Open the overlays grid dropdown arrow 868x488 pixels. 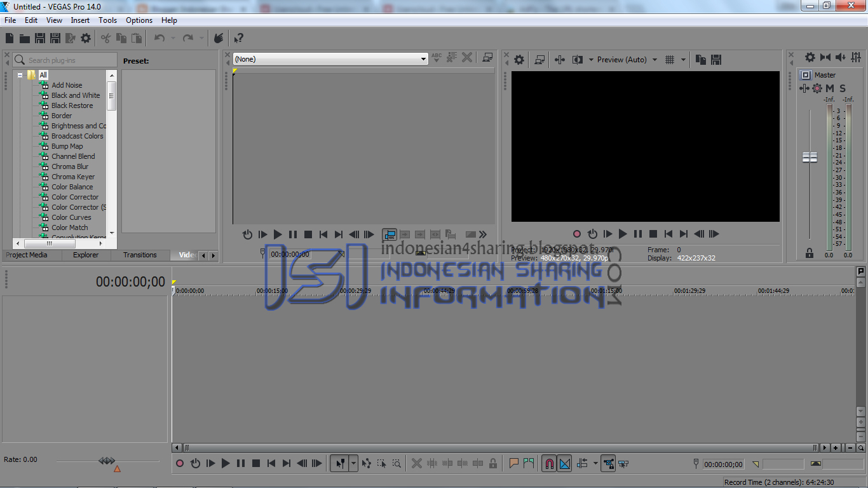[x=684, y=60]
